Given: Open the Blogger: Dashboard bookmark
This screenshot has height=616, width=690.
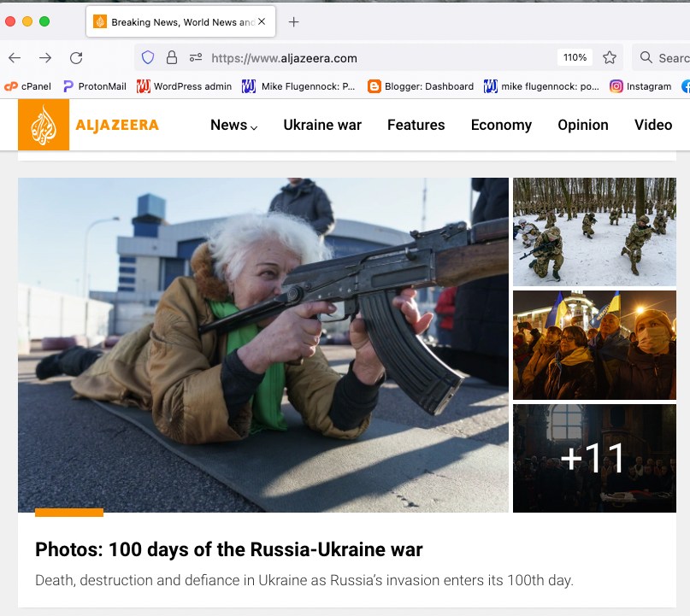Looking at the screenshot, I should (x=421, y=86).
